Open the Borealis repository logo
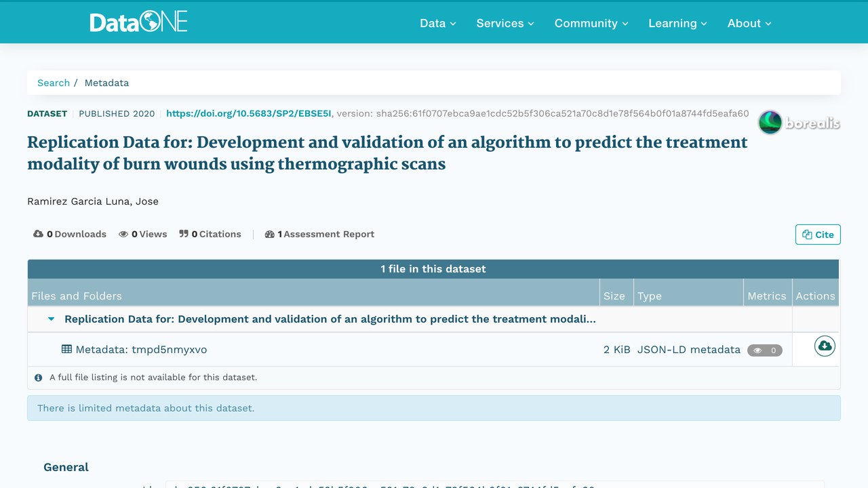Viewport: 868px width, 488px height. [799, 123]
